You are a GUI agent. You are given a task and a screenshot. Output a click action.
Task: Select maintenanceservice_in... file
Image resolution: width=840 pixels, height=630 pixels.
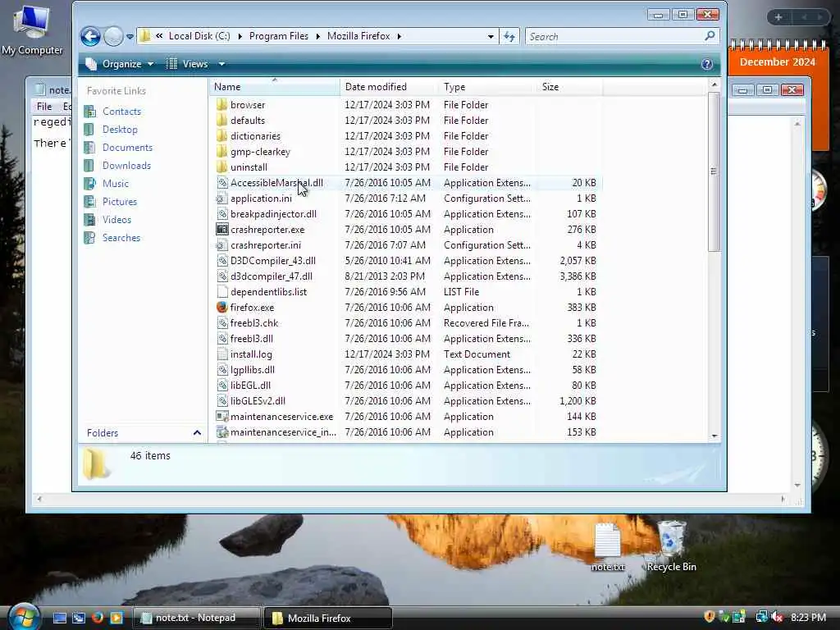pos(283,431)
